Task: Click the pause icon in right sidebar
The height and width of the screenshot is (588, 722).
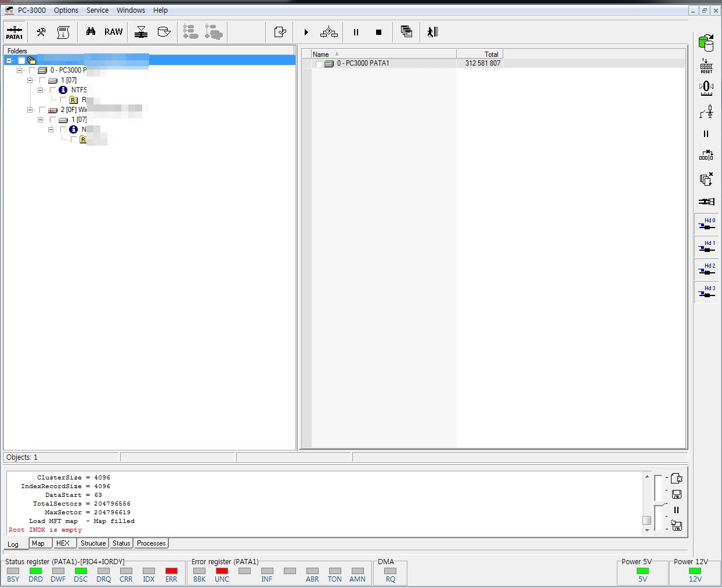Action: point(706,134)
